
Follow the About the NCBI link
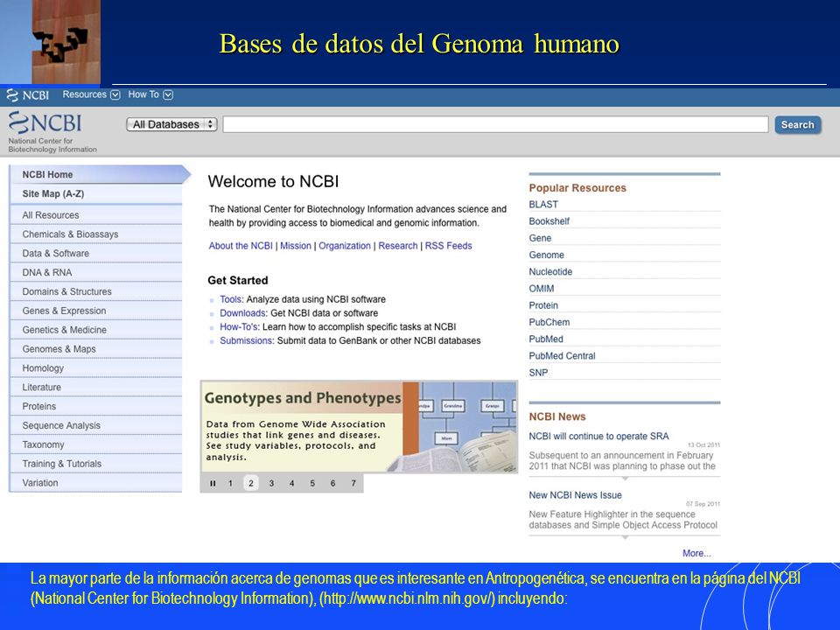(x=241, y=246)
